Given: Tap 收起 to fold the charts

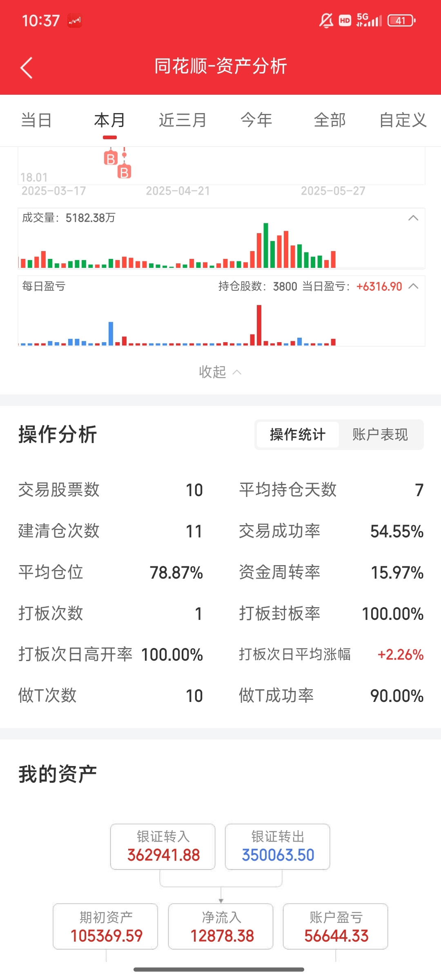Looking at the screenshot, I should [220, 372].
